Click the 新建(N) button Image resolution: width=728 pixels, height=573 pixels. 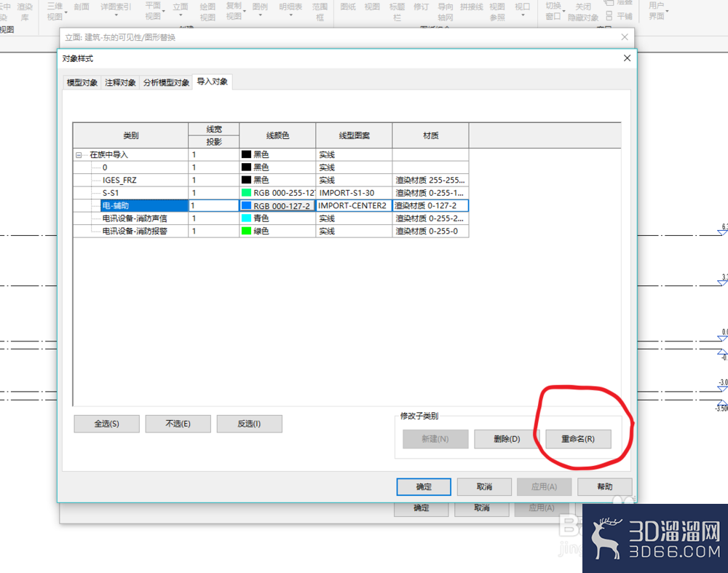435,439
